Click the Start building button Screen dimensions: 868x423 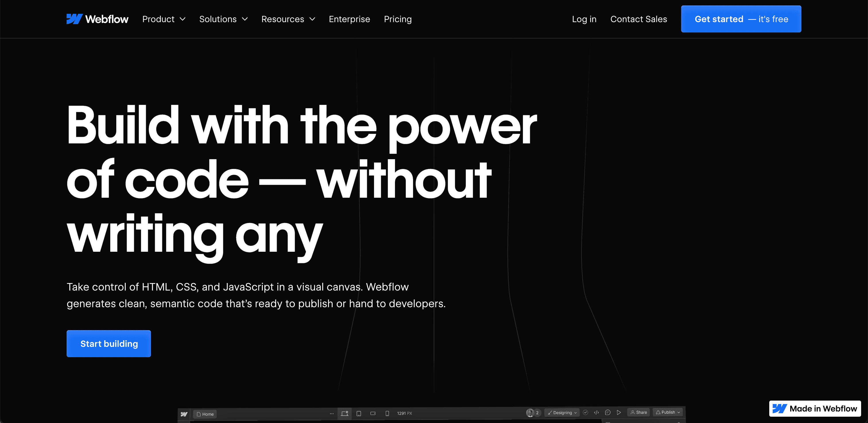(x=108, y=343)
